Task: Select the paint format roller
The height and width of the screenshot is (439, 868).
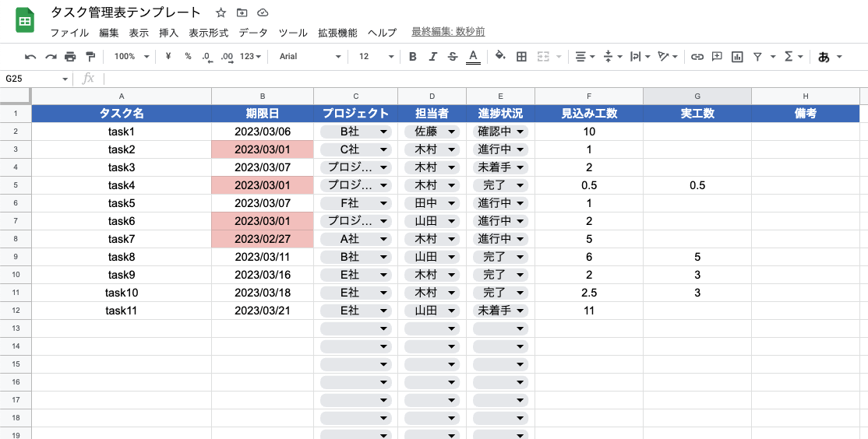Action: click(90, 57)
